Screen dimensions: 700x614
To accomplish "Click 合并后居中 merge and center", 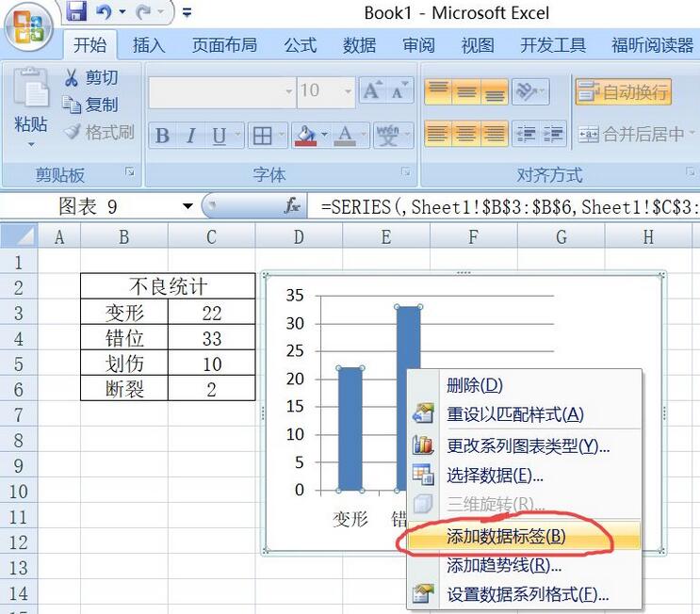I will (631, 134).
